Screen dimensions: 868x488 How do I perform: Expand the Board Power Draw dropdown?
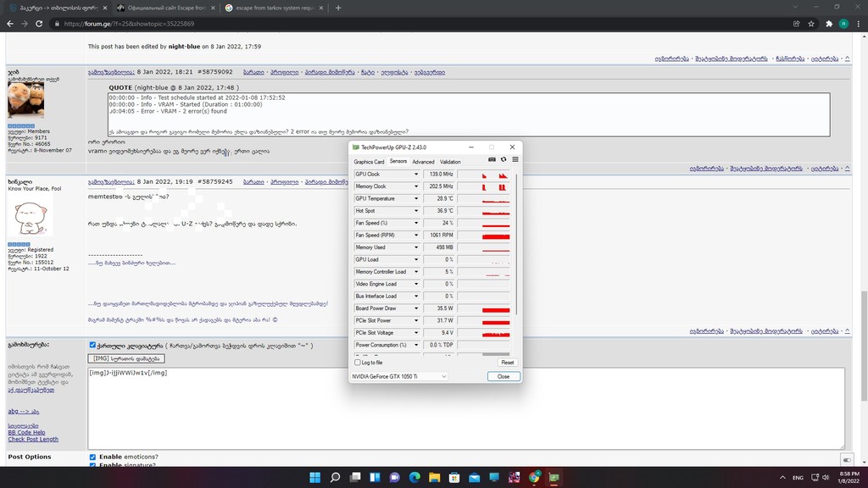click(415, 308)
